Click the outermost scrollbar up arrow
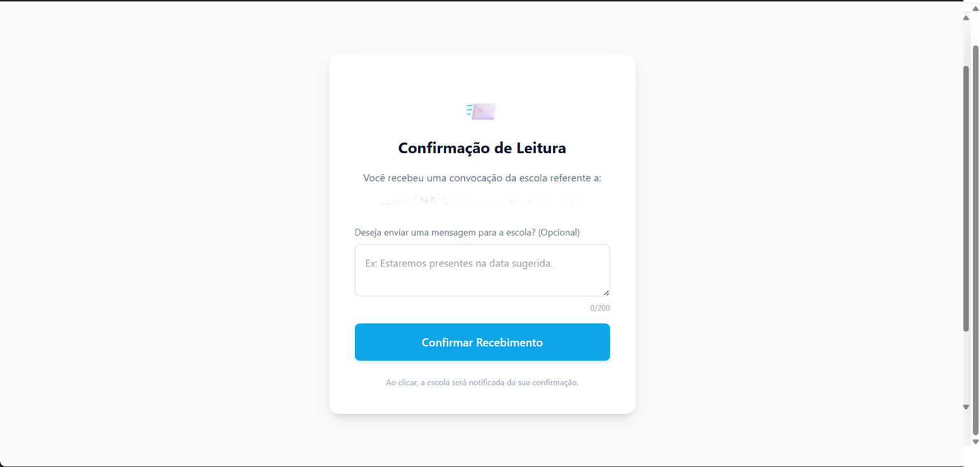The image size is (980, 467). pos(975,8)
